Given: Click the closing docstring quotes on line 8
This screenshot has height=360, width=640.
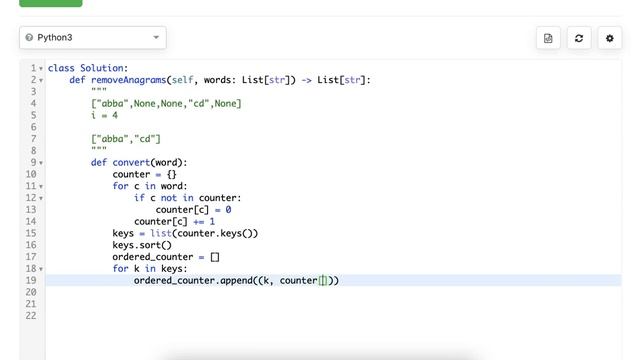Looking at the screenshot, I should point(99,149).
